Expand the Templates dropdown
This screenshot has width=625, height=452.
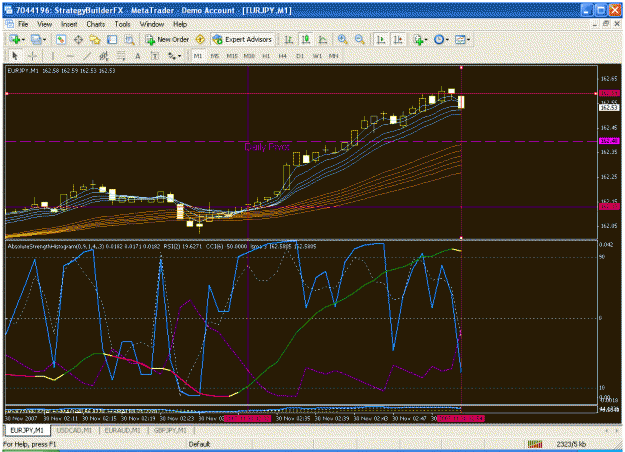(468, 40)
